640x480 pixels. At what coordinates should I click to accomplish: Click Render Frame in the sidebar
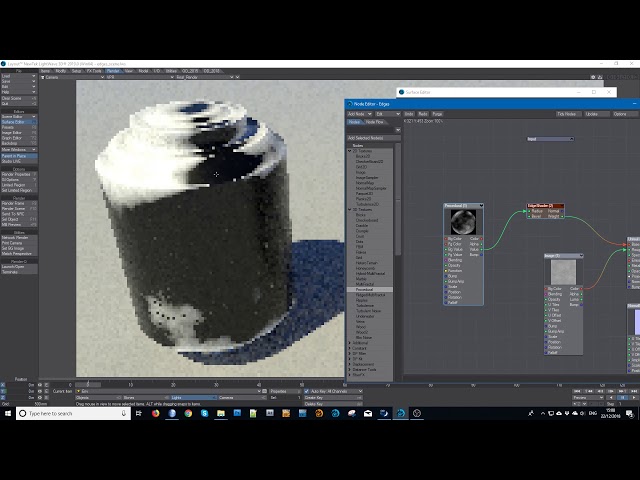[x=19, y=203]
